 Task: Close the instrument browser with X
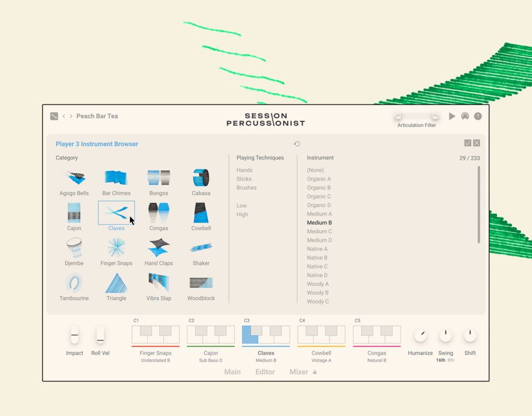[477, 143]
